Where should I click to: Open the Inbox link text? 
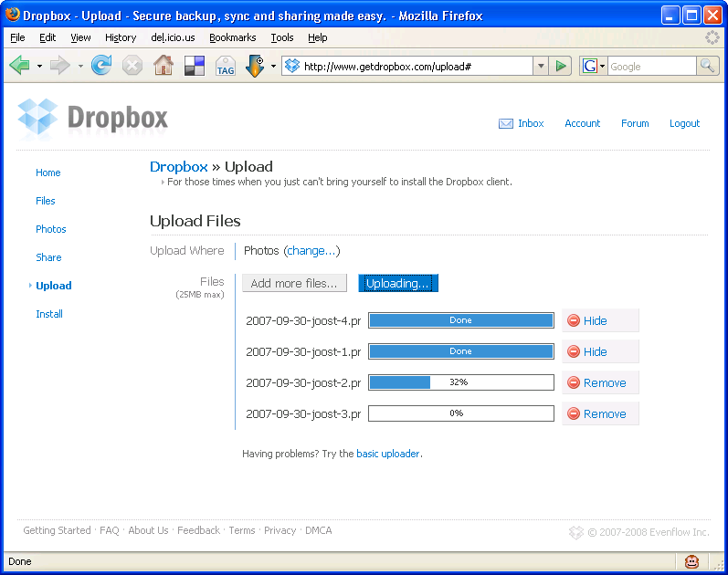point(531,123)
